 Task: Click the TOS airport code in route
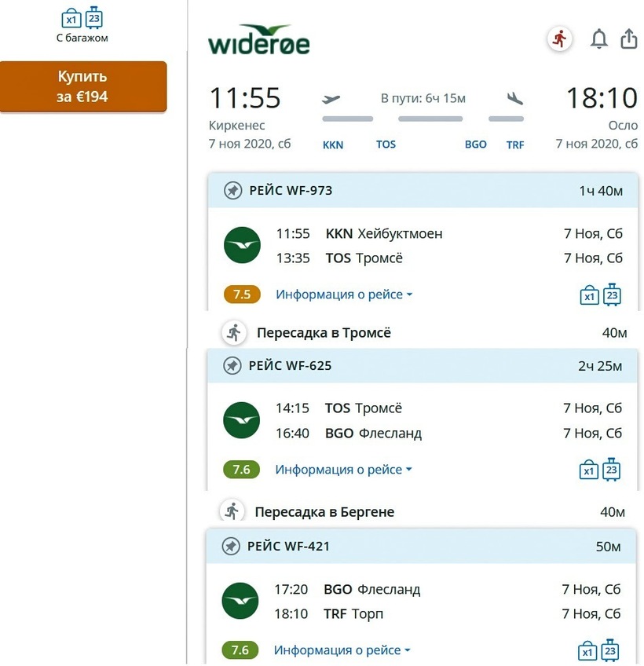[x=386, y=145]
